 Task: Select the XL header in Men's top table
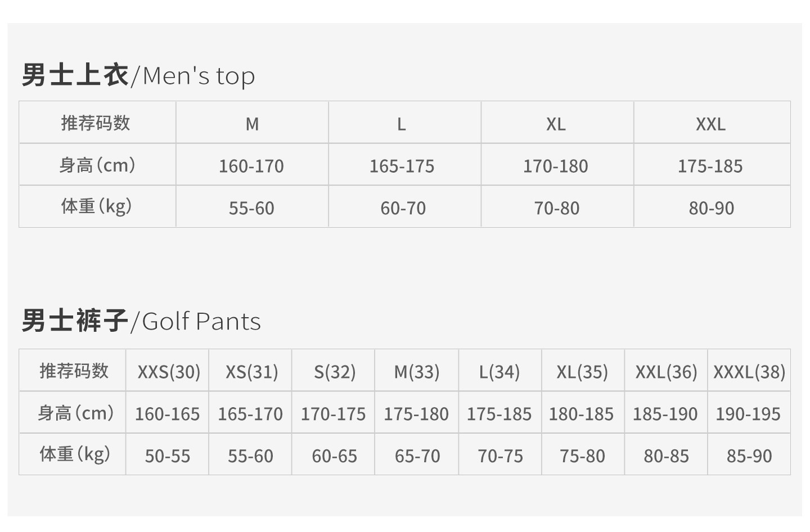[557, 123]
